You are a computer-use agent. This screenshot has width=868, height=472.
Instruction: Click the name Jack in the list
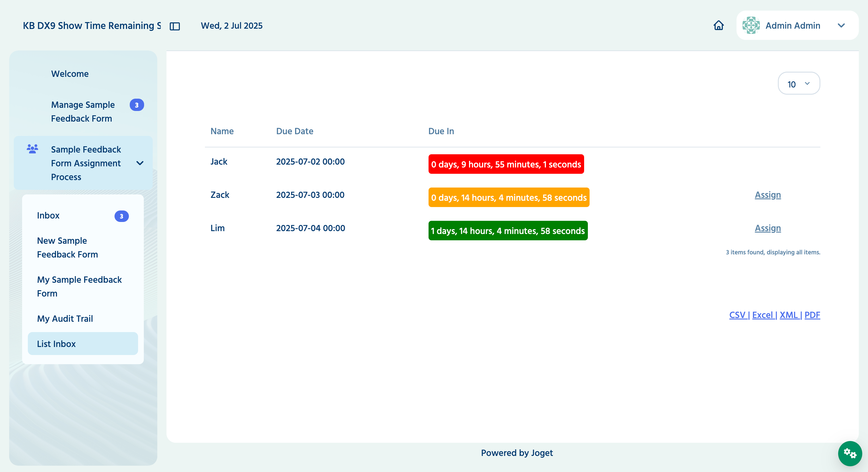pos(219,162)
